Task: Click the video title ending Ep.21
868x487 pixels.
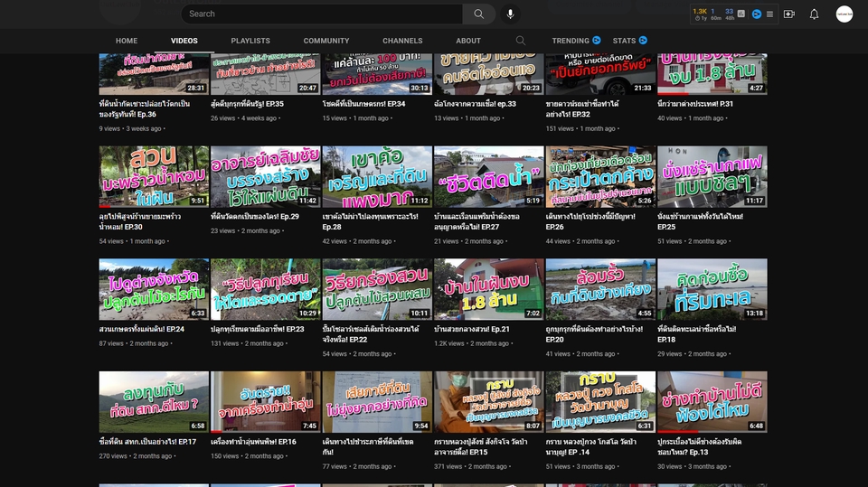Action: tap(472, 329)
